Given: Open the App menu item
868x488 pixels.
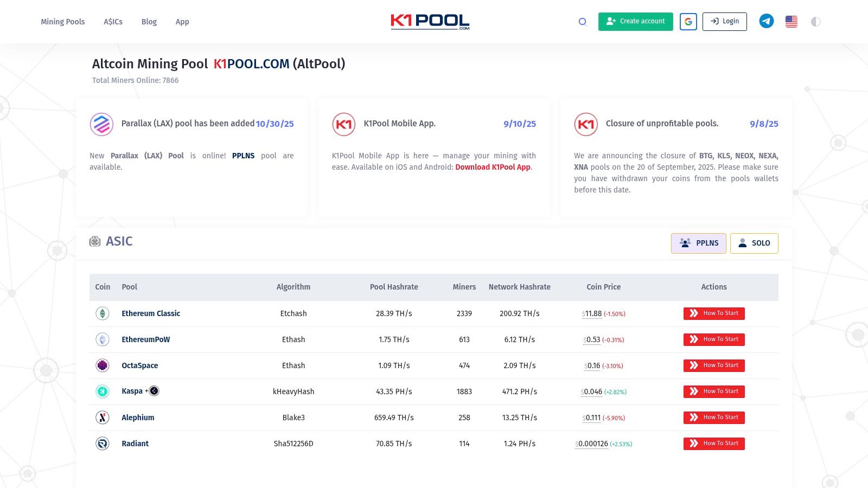Looking at the screenshot, I should pyautogui.click(x=182, y=22).
